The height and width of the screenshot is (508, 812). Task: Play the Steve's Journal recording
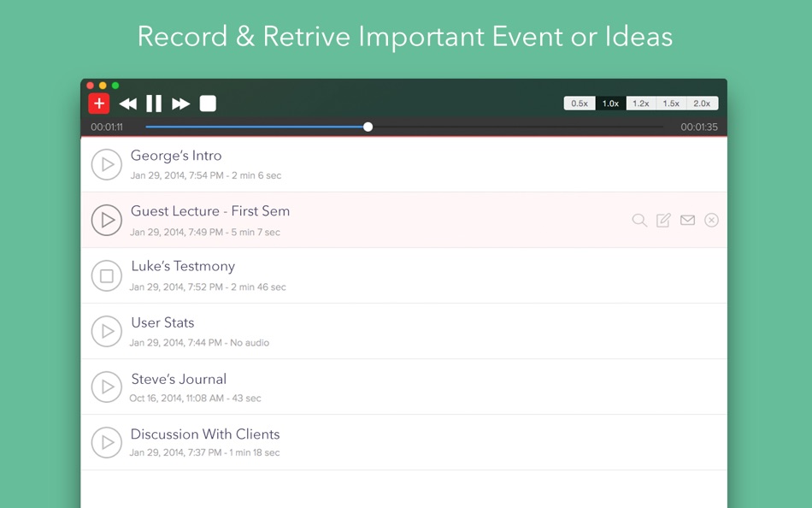[x=107, y=387]
